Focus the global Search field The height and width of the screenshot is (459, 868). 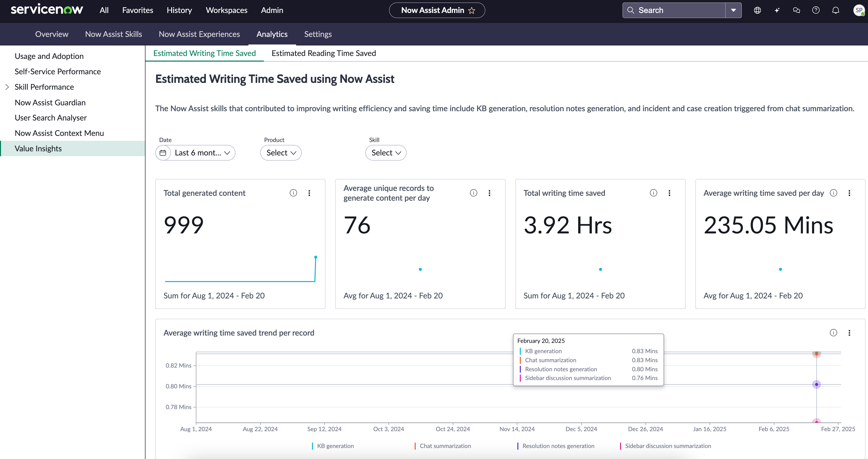click(674, 10)
